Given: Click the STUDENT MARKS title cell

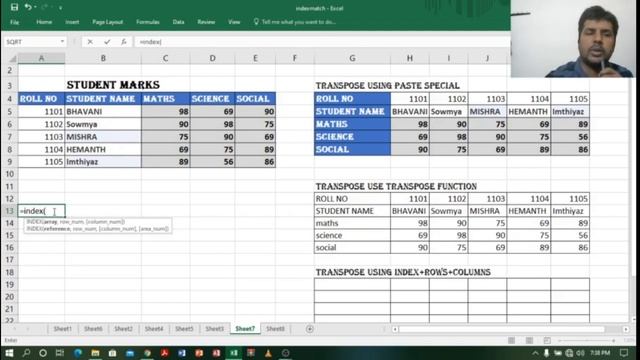Looking at the screenshot, I should 113,85.
